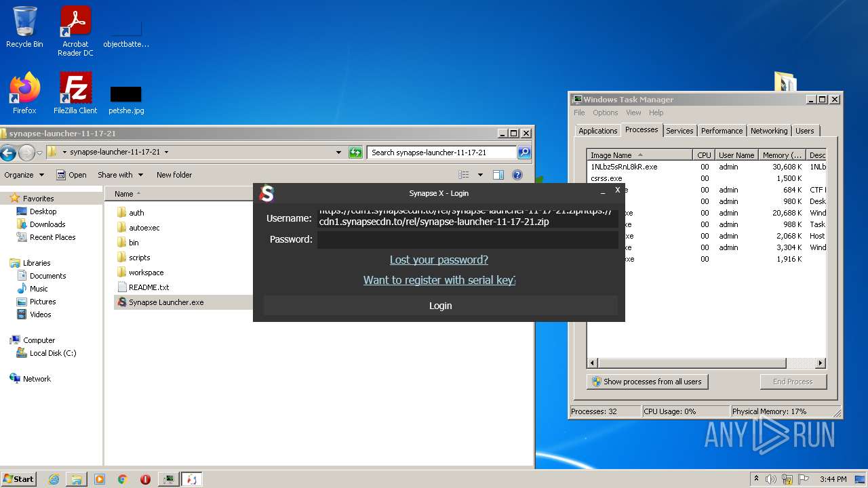Refresh the Explorer folder view
This screenshot has height=488, width=868.
(355, 152)
